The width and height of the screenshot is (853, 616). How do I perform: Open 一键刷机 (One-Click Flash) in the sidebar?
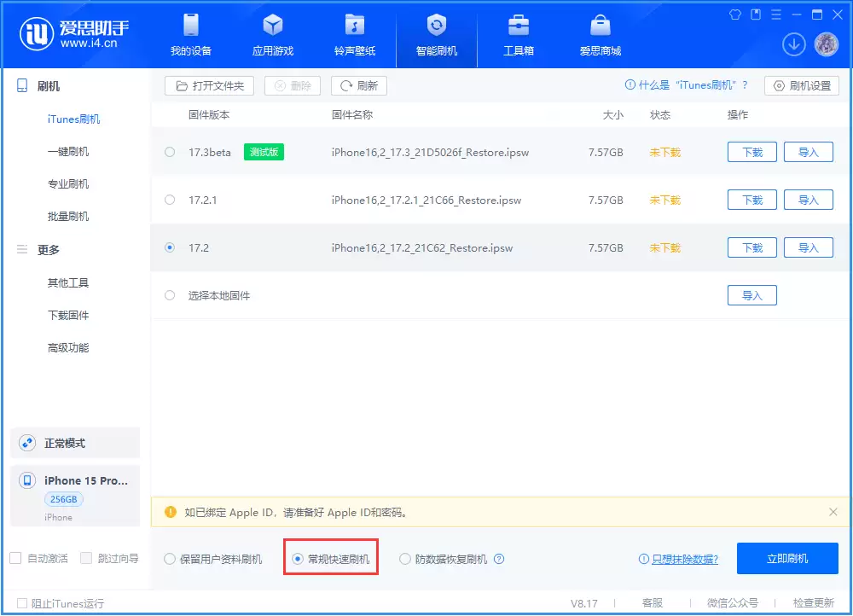(x=68, y=151)
